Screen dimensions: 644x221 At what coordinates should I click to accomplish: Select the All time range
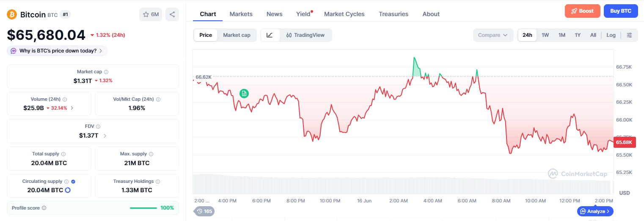pos(593,35)
